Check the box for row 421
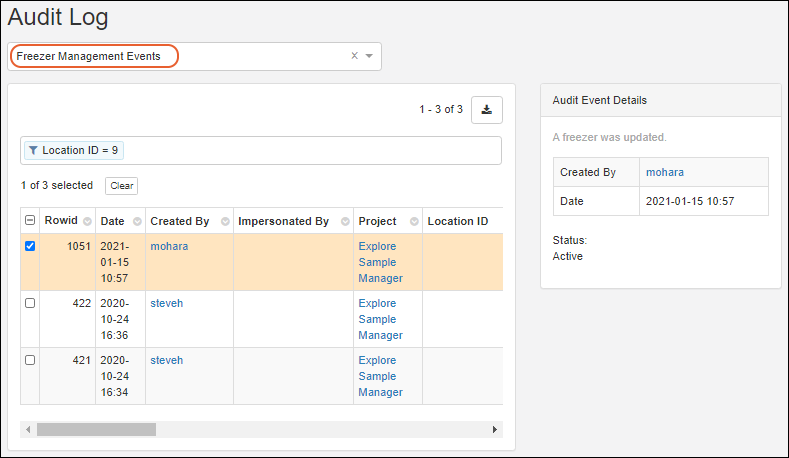Viewport: 789px width, 458px height. point(30,360)
